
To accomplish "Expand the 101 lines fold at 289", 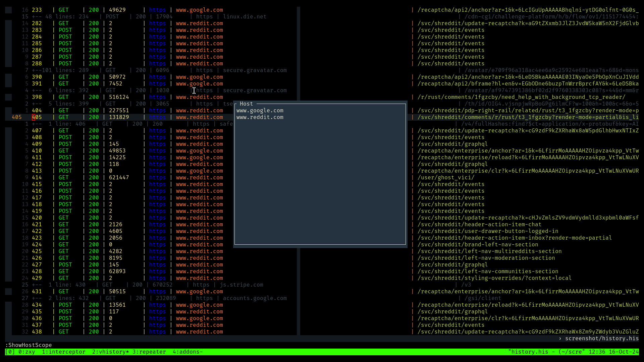I will 60,70.
